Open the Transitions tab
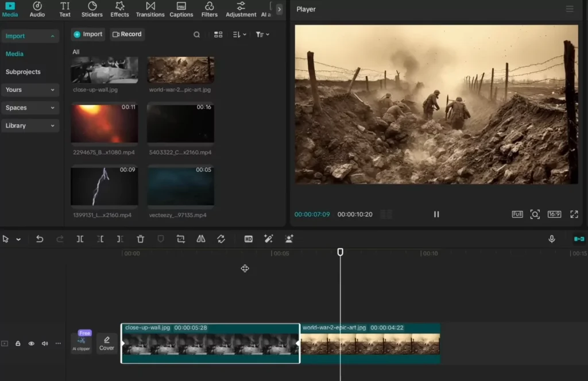This screenshot has width=588, height=381. click(x=150, y=9)
